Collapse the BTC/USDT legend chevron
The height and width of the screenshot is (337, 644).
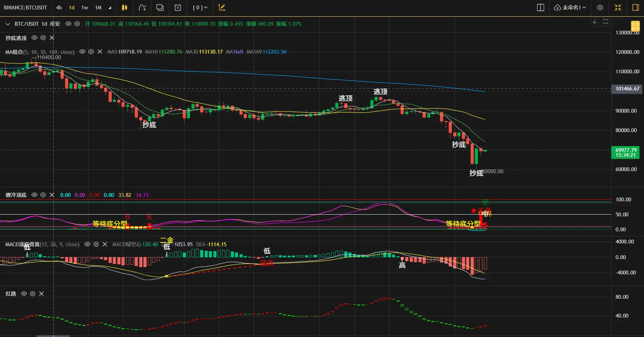tap(8, 24)
